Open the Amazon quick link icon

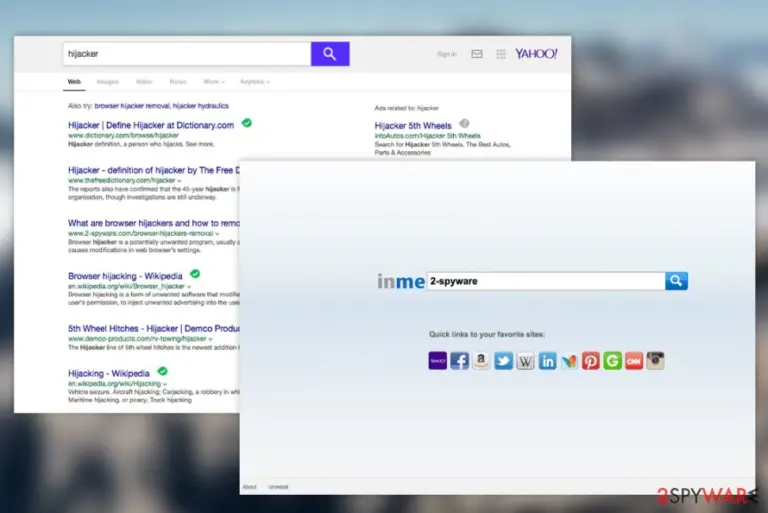(x=481, y=361)
